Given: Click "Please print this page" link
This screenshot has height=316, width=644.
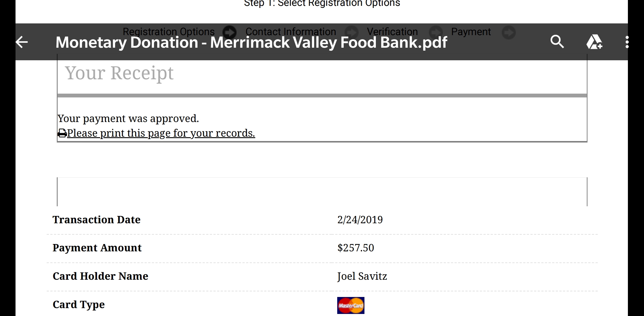Looking at the screenshot, I should 161,133.
